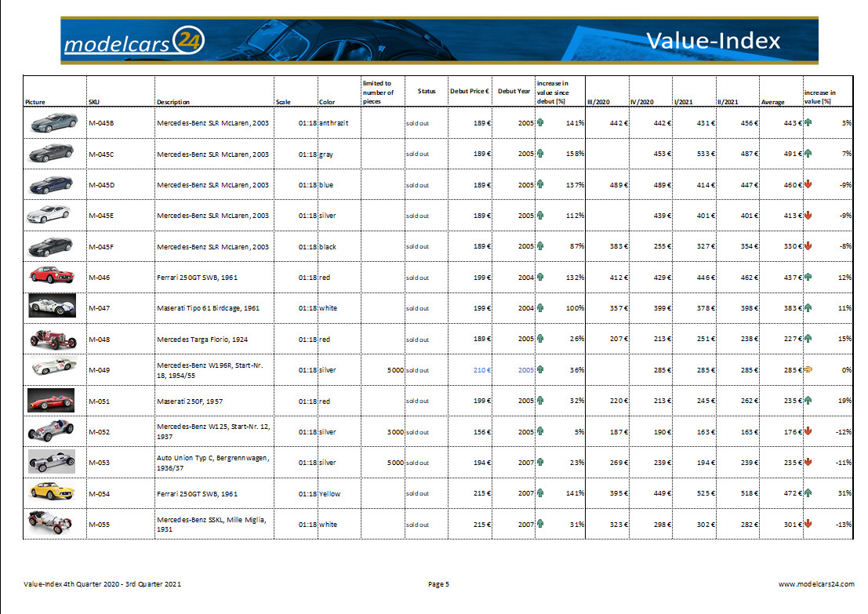Image resolution: width=868 pixels, height=614 pixels.
Task: Select the SKU cell M-049
Action: tap(99, 370)
